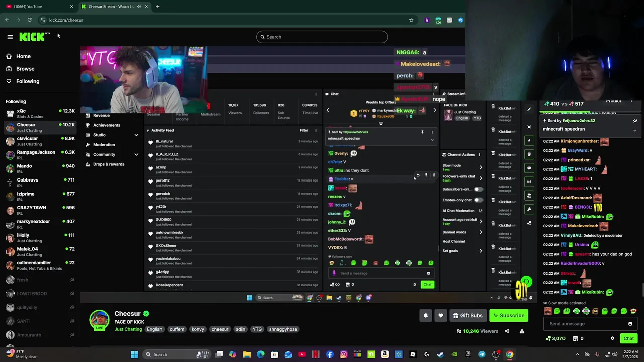
Task: Click trash icon on Exabite's message in stream
Action: coord(434,175)
